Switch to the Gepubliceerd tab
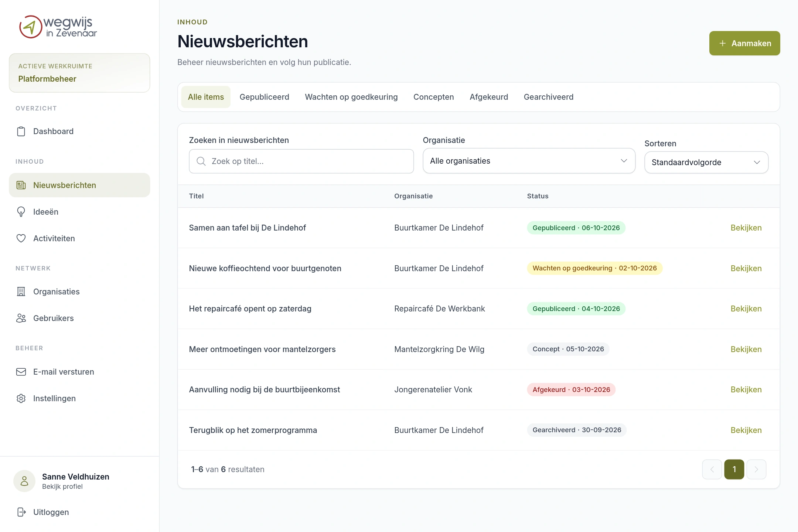 point(265,97)
